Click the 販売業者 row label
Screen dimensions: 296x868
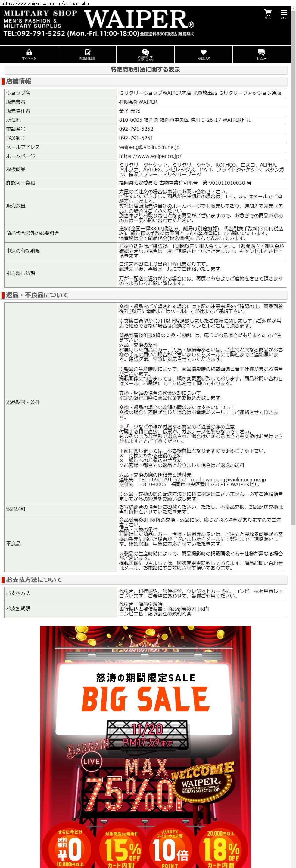(x=61, y=102)
